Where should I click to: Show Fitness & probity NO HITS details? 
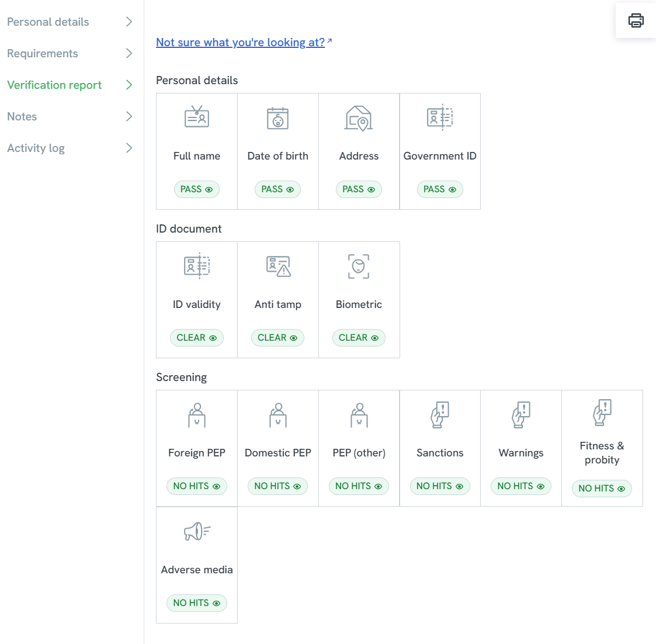tap(602, 489)
